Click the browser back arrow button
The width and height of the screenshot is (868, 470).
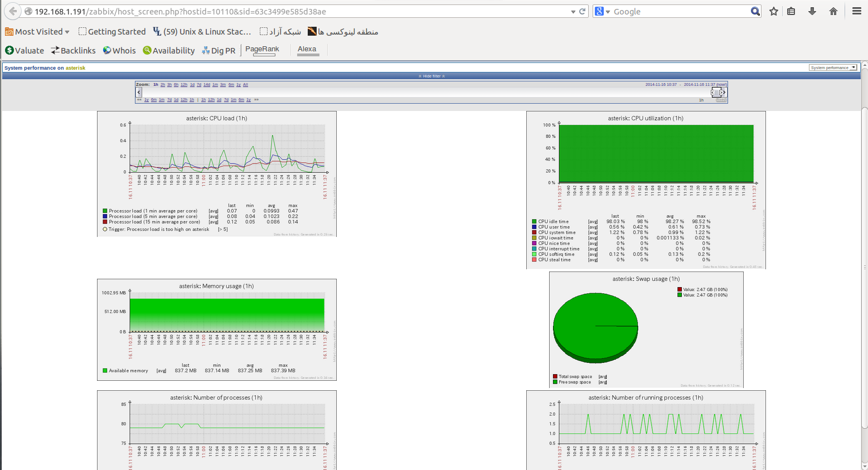pyautogui.click(x=12, y=11)
